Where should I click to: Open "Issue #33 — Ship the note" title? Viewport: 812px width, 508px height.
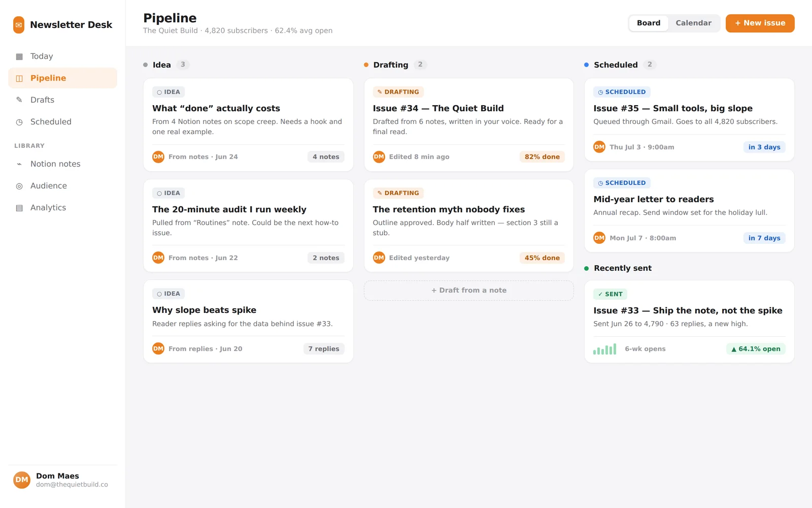click(688, 310)
